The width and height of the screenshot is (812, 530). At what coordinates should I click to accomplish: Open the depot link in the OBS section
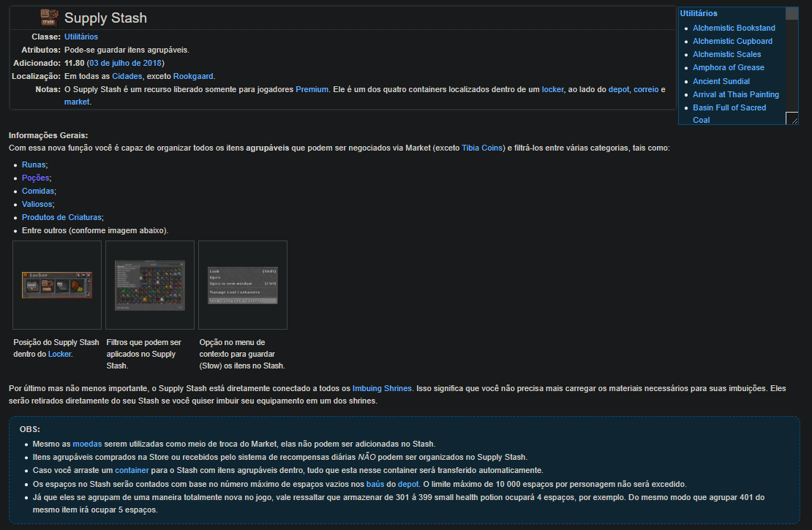[408, 484]
